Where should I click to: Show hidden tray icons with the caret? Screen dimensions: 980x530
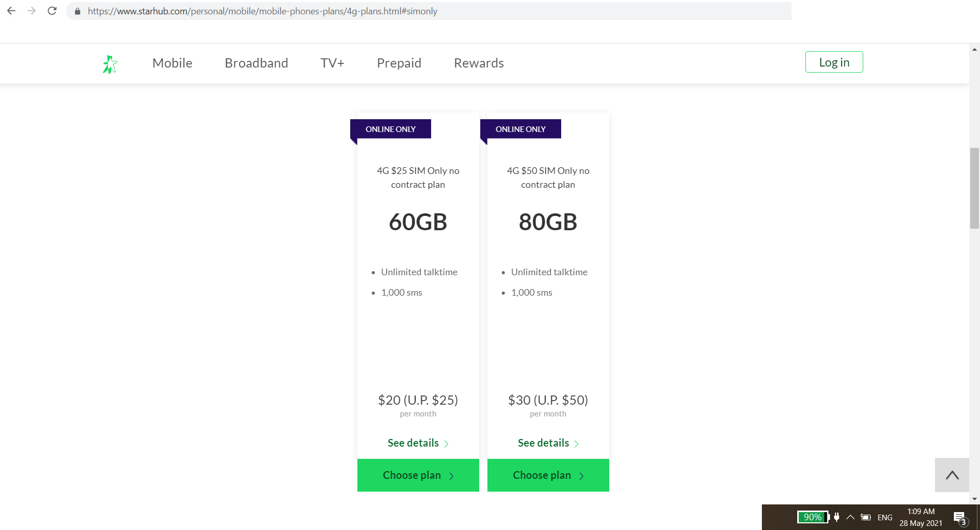[x=850, y=517]
